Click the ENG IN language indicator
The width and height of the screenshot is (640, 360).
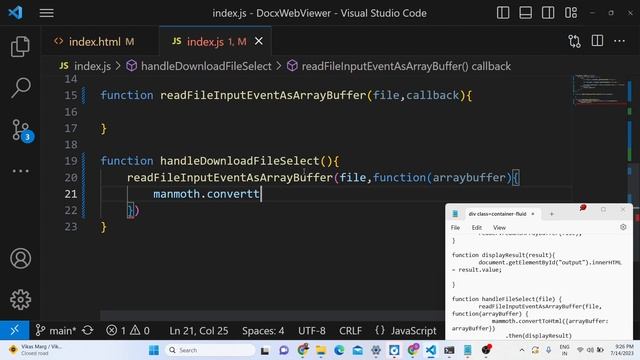click(564, 350)
